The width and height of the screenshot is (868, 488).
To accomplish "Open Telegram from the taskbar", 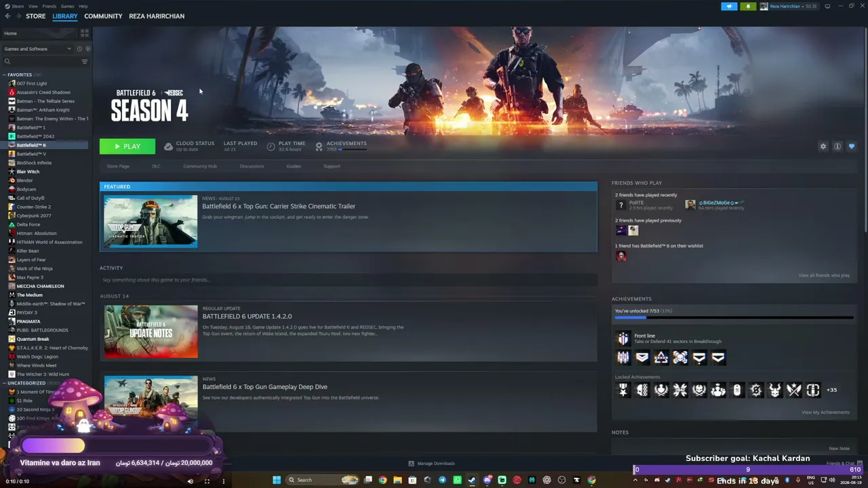I will click(x=442, y=480).
